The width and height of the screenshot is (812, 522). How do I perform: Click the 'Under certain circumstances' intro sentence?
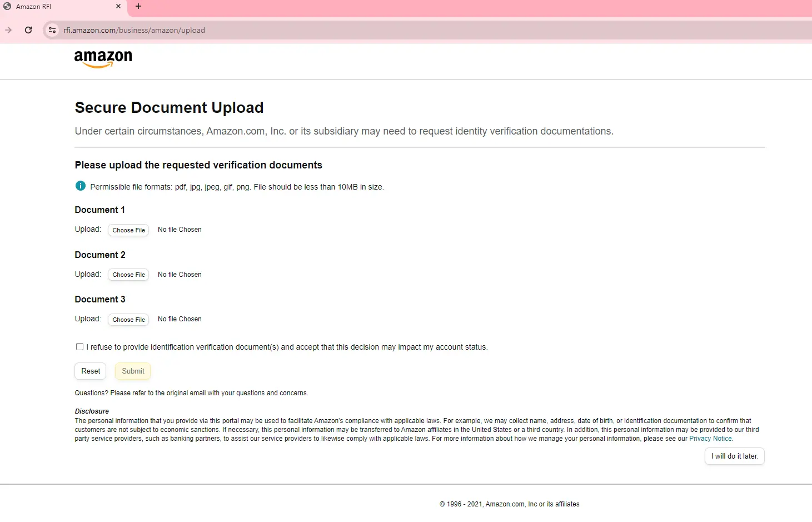click(344, 131)
